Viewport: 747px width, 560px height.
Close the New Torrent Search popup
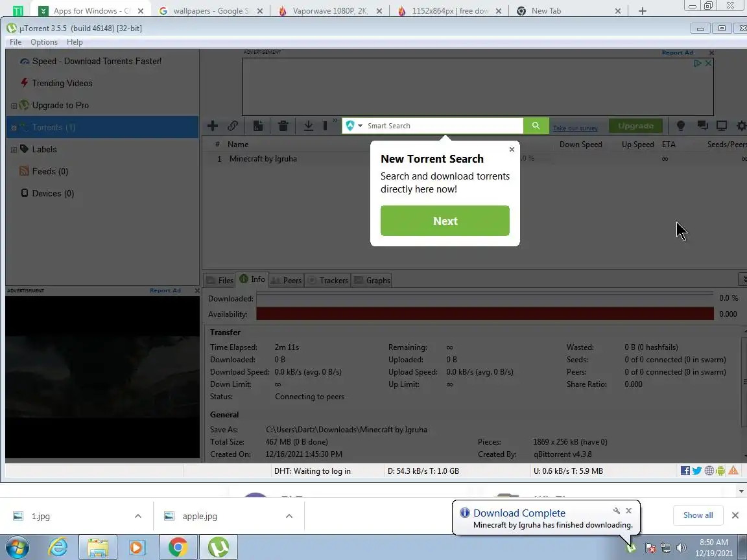pos(512,150)
